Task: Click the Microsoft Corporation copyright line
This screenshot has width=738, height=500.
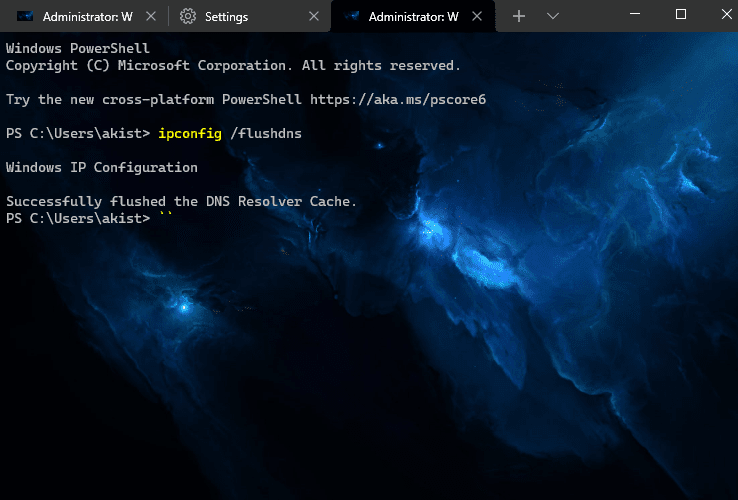Action: (233, 66)
